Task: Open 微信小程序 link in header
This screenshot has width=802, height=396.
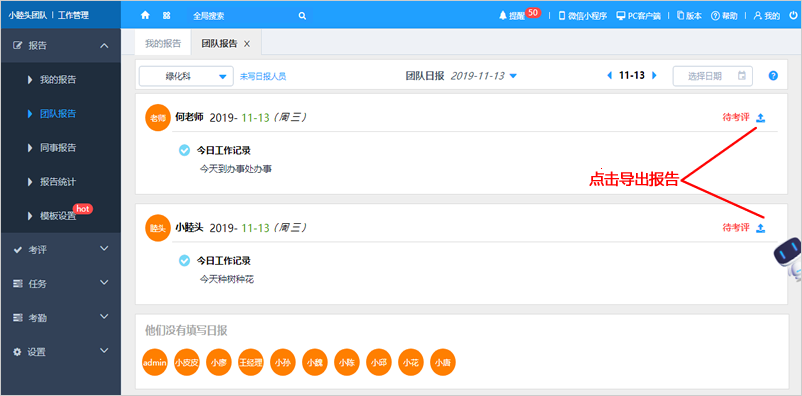Action: click(x=583, y=16)
